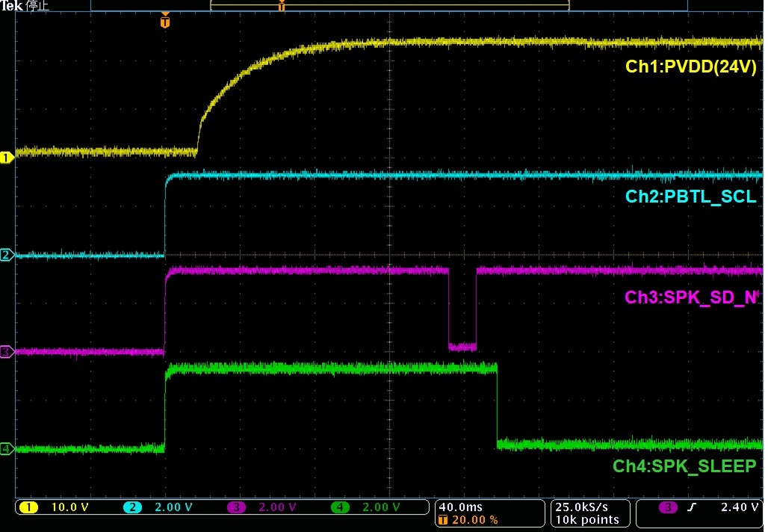Click the small T icon beside 20.00 %
This screenshot has height=532, width=768.
pos(443,520)
